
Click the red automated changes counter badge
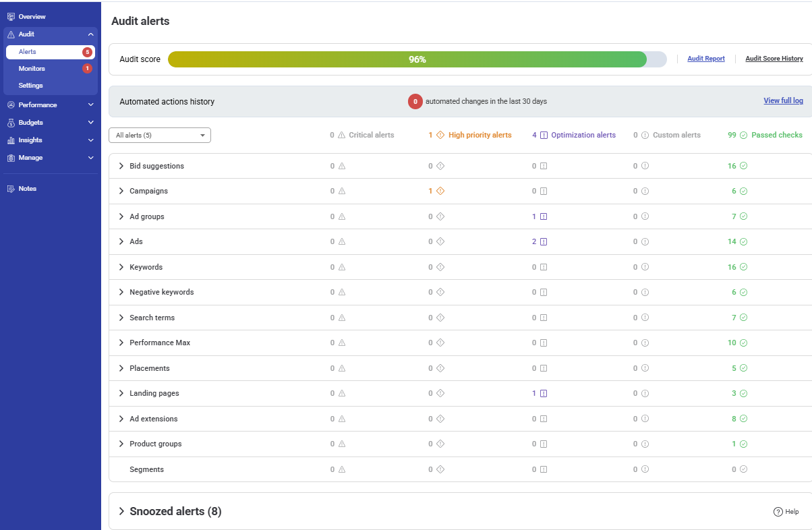click(414, 101)
